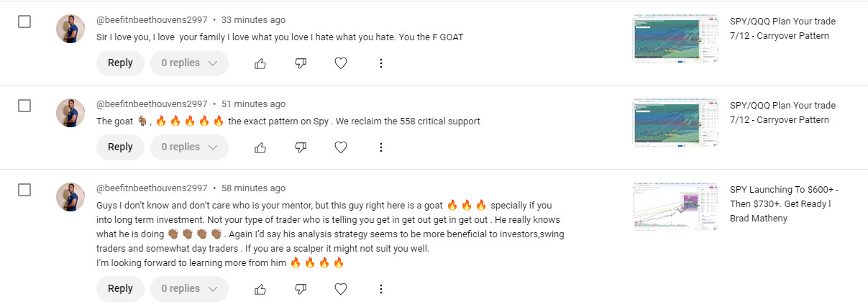This screenshot has height=307, width=868.
Task: Like the 33 minutes ago comment
Action: point(260,63)
